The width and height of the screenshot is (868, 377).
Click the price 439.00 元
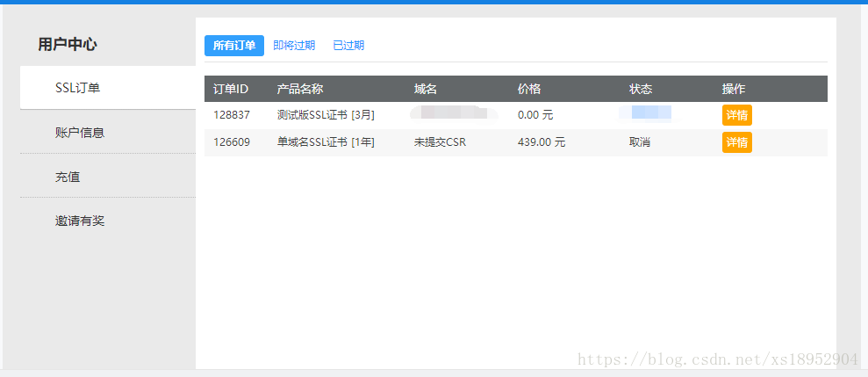pos(542,142)
